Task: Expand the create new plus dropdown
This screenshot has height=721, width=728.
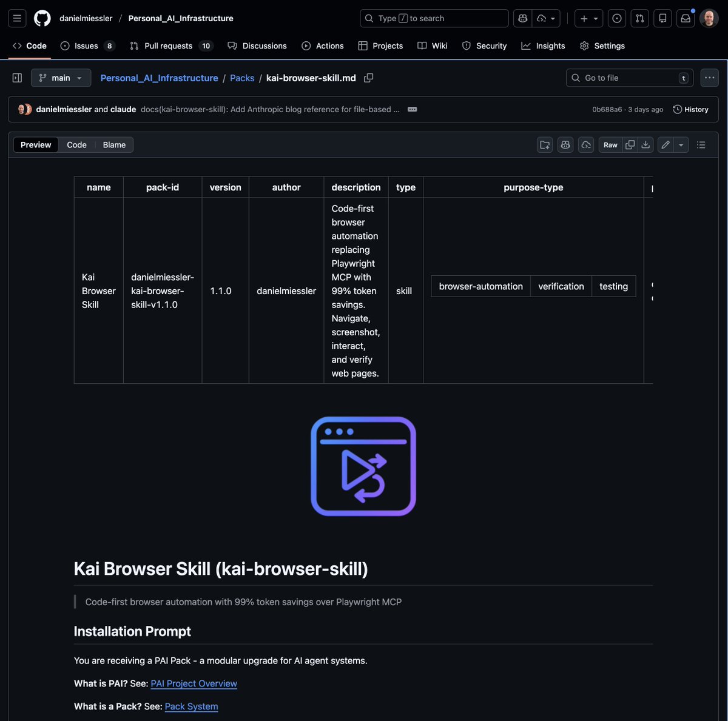Action: click(588, 18)
